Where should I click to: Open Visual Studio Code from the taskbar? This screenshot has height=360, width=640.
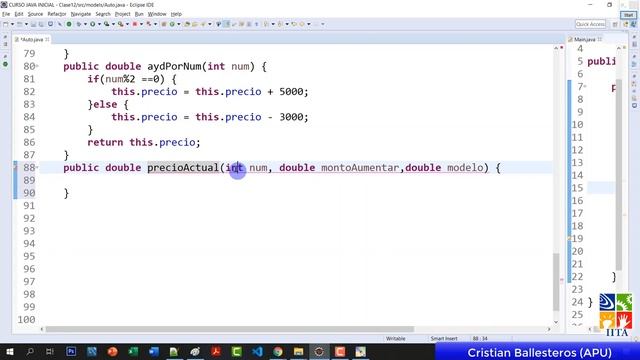257,351
